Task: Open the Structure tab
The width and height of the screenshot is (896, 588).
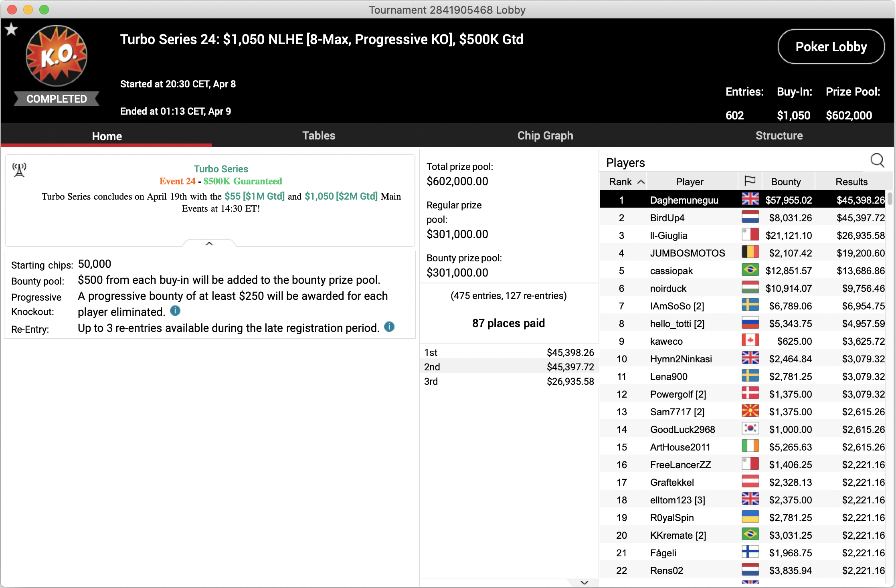Action: coord(779,135)
